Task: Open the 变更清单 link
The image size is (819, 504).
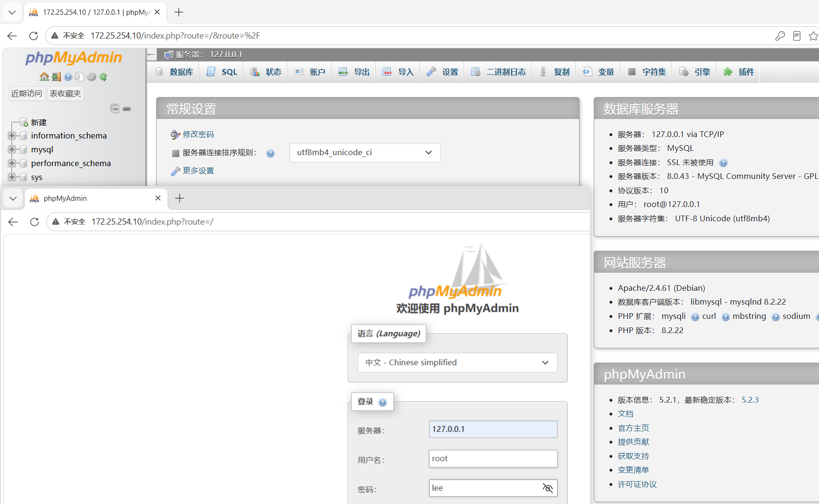Action: click(x=633, y=470)
